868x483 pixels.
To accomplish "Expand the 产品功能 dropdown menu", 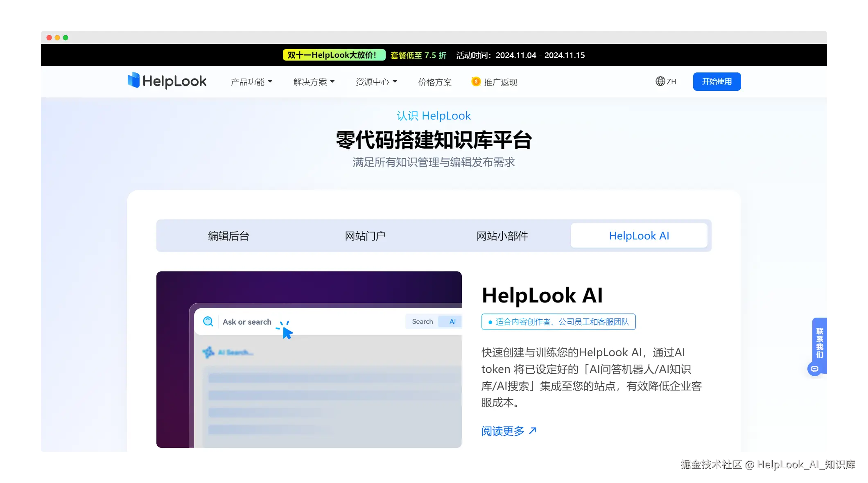I will coord(251,82).
